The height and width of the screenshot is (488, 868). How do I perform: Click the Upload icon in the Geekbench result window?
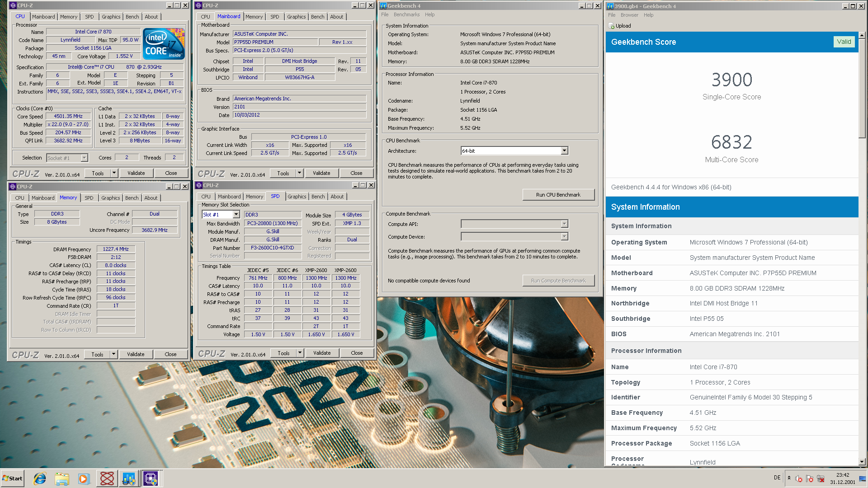pyautogui.click(x=611, y=26)
